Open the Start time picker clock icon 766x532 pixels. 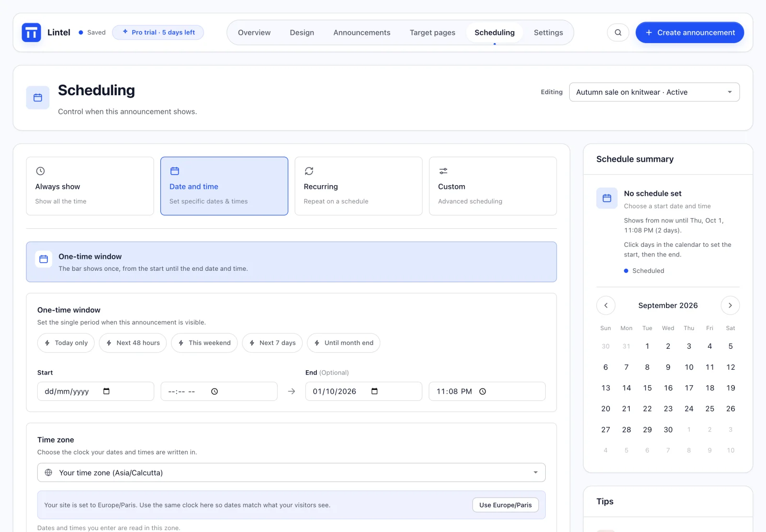tap(214, 391)
